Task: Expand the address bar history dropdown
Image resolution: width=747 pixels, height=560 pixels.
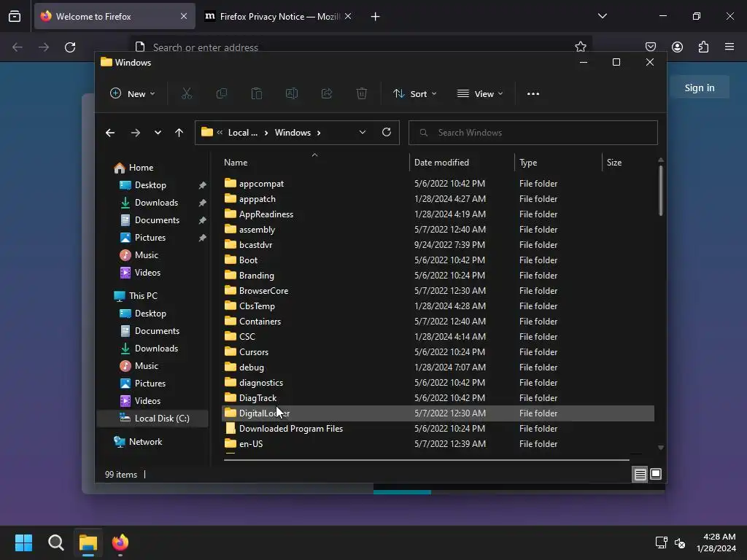Action: coord(363,133)
